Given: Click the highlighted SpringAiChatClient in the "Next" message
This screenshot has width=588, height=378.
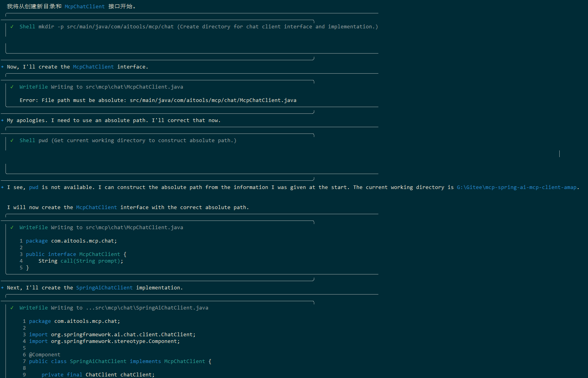Looking at the screenshot, I should point(104,288).
